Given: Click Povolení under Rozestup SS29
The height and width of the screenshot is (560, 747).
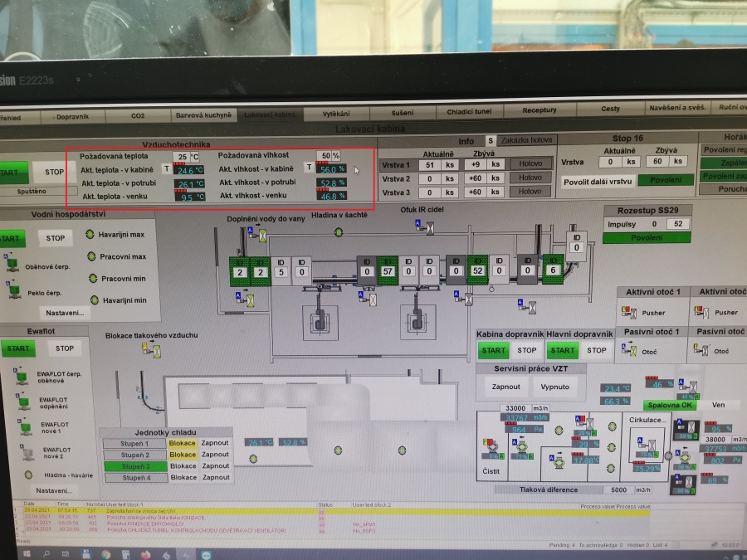Looking at the screenshot, I should coord(647,237).
